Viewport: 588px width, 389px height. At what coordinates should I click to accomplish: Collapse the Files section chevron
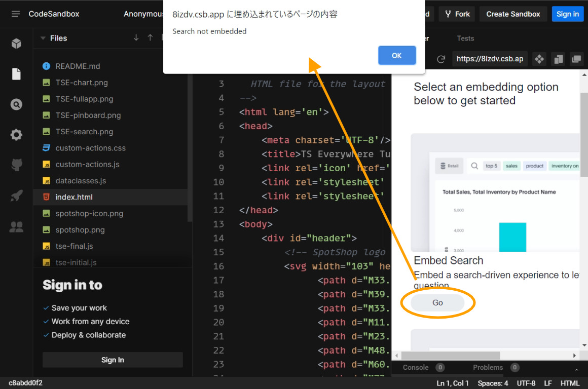(43, 38)
